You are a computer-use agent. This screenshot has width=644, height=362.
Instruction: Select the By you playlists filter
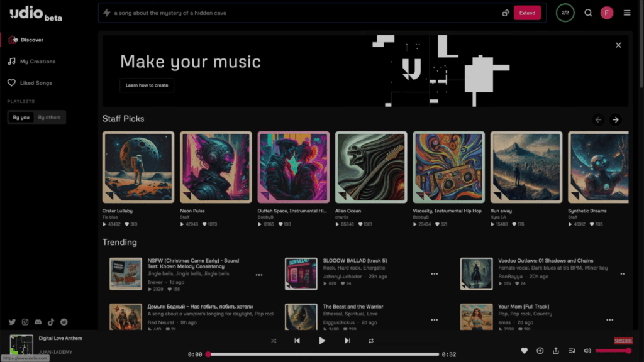coord(20,117)
